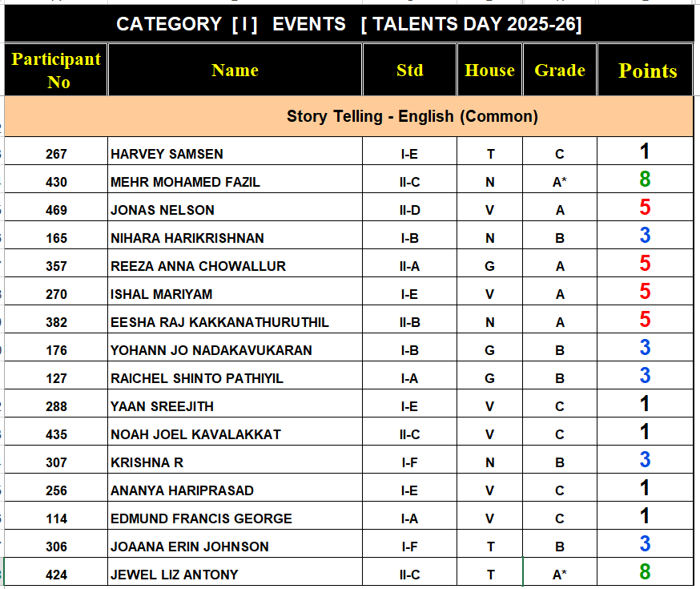Select participant number 127 cell
This screenshot has height=589, width=700.
(56, 376)
